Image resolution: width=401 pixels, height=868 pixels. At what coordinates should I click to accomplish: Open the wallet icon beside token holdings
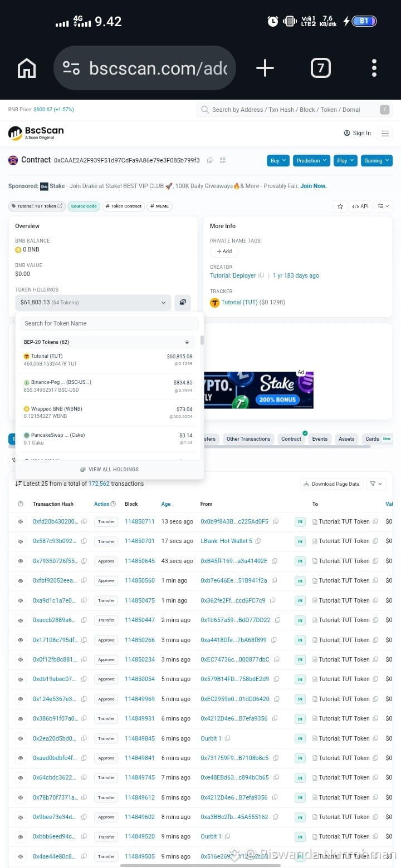pyautogui.click(x=183, y=303)
